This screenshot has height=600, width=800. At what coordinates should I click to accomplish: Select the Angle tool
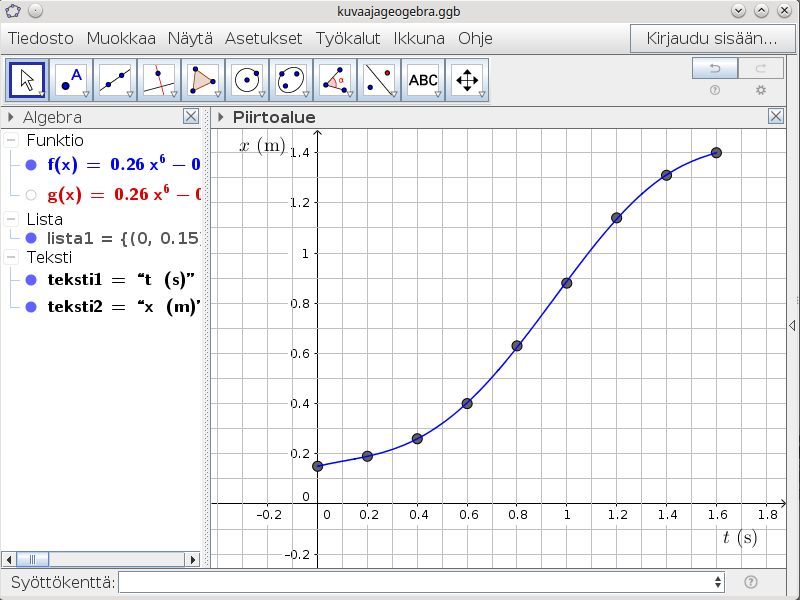click(335, 80)
